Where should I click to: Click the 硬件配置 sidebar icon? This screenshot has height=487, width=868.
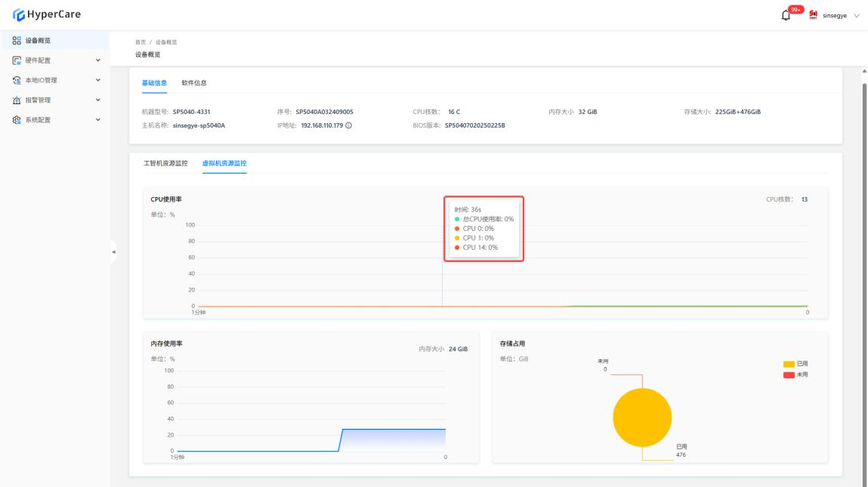pyautogui.click(x=17, y=60)
